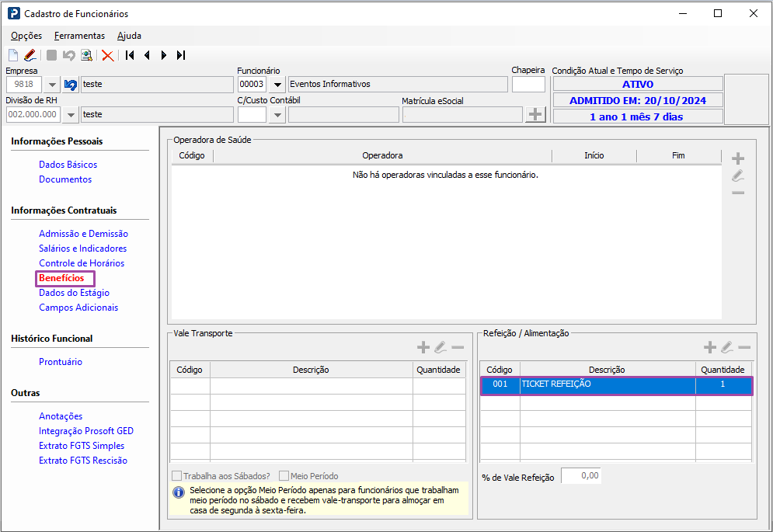Click the Funcionário code field 00003

pos(252,85)
